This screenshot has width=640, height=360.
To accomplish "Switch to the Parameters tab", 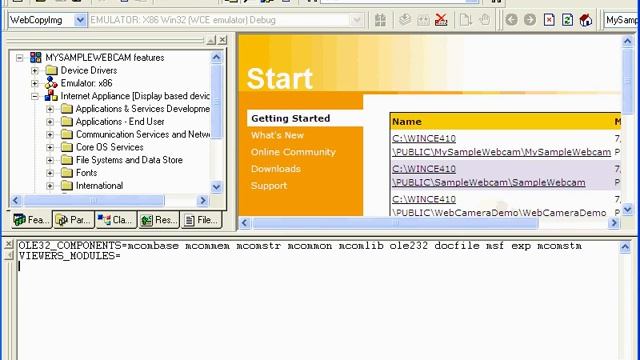I will pos(74,220).
